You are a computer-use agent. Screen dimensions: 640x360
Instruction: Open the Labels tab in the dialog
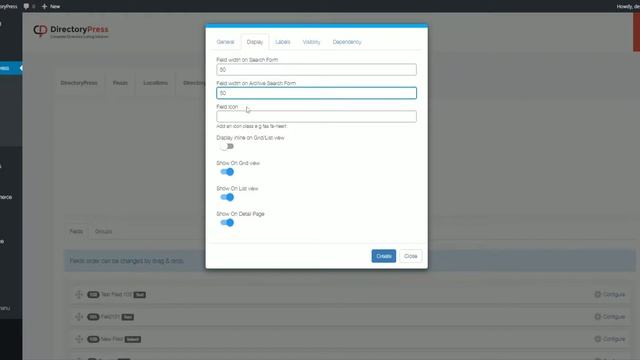click(x=282, y=42)
